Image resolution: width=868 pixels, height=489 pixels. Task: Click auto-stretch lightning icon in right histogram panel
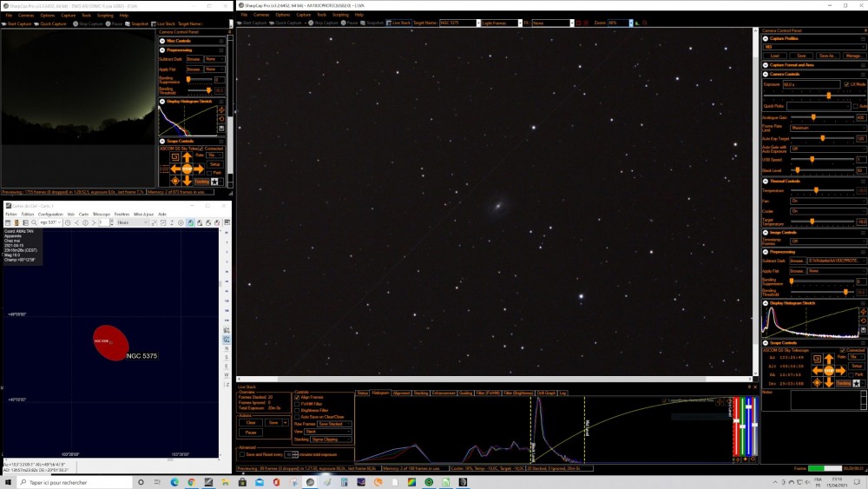(863, 312)
